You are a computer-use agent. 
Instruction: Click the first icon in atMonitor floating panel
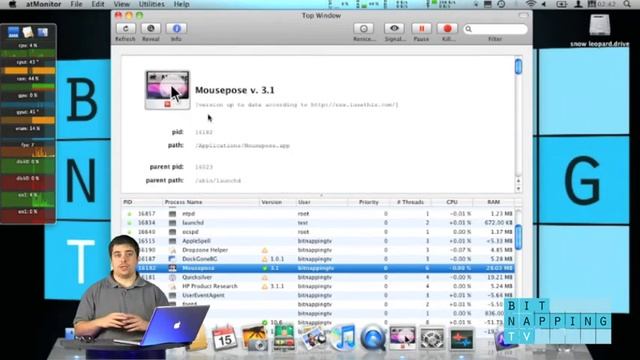pyautogui.click(x=13, y=32)
